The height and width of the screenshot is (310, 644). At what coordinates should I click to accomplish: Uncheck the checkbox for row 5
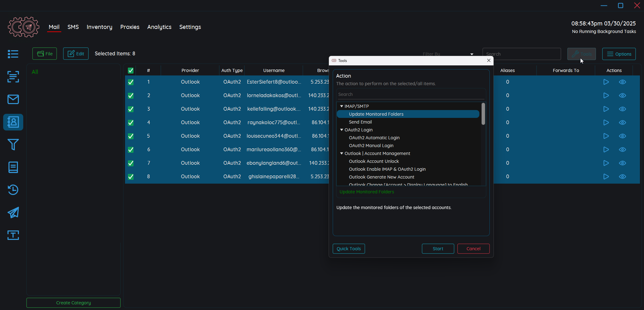coord(131,136)
